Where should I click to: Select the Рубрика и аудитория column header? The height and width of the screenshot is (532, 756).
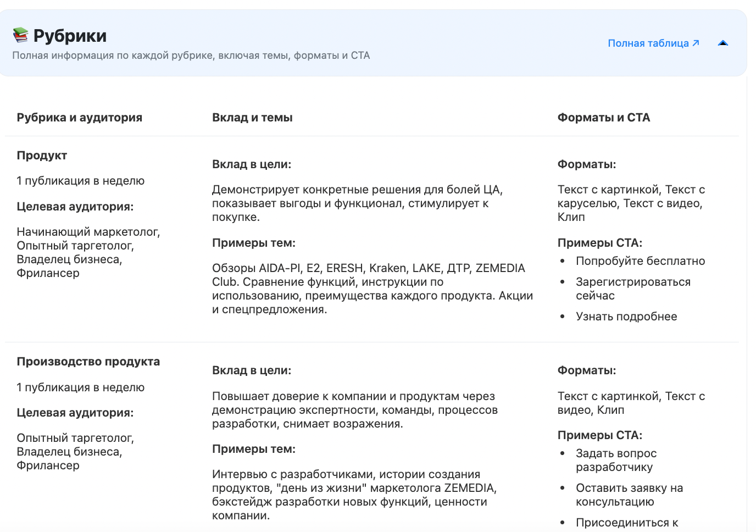pyautogui.click(x=79, y=118)
